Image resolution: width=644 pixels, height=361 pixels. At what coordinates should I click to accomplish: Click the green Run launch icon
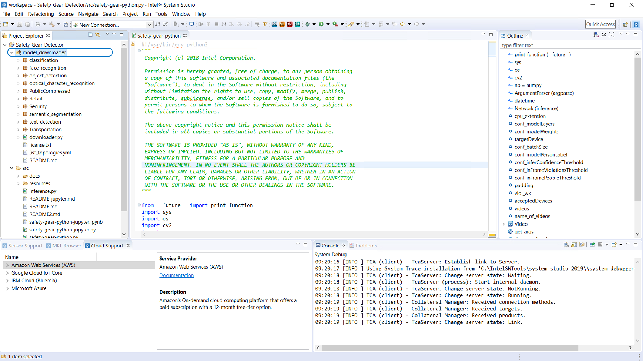click(x=321, y=24)
